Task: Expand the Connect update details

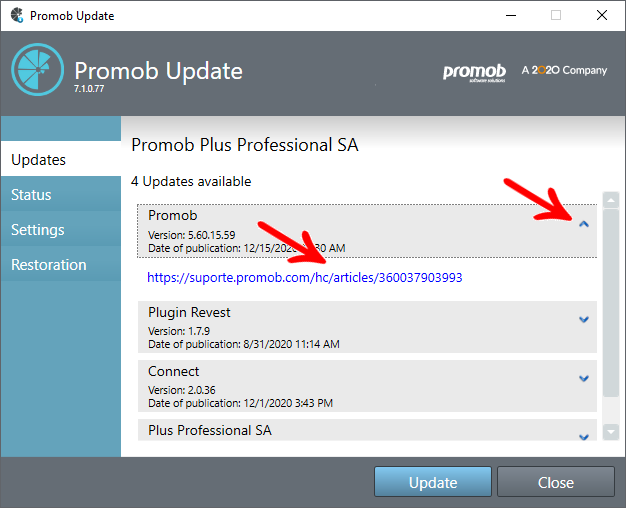Action: [584, 378]
